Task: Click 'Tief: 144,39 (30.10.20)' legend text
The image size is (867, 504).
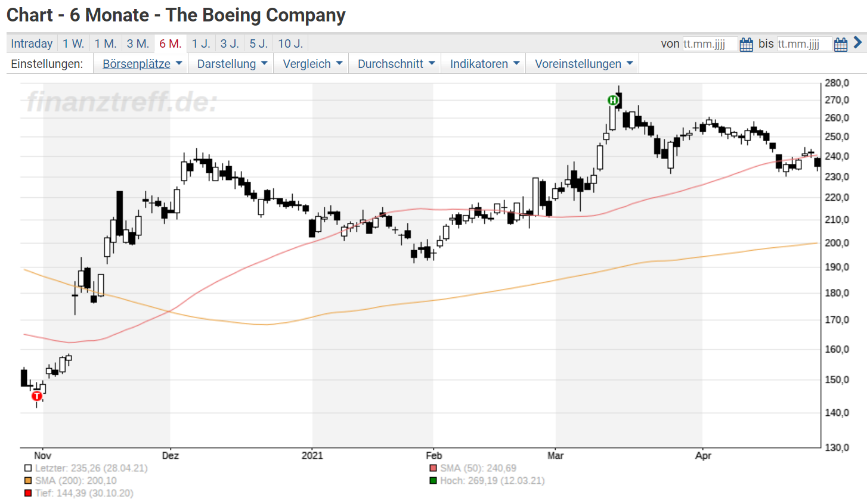Action: coord(84,493)
